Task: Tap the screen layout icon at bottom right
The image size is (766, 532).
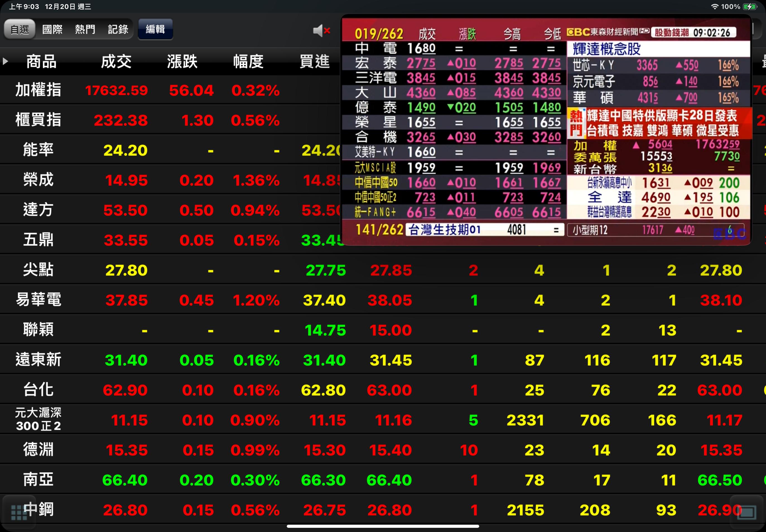Action: coord(746,512)
